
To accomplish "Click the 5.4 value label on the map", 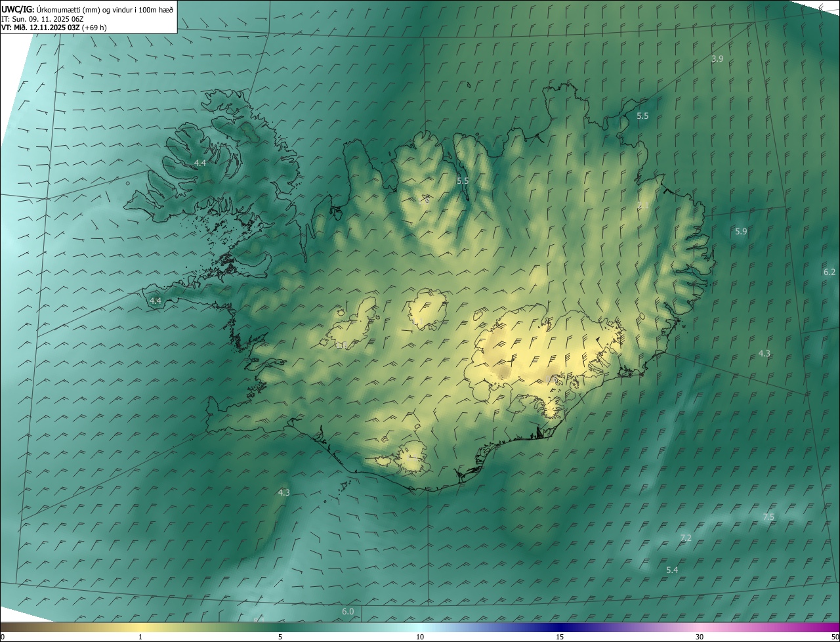I will [x=672, y=570].
